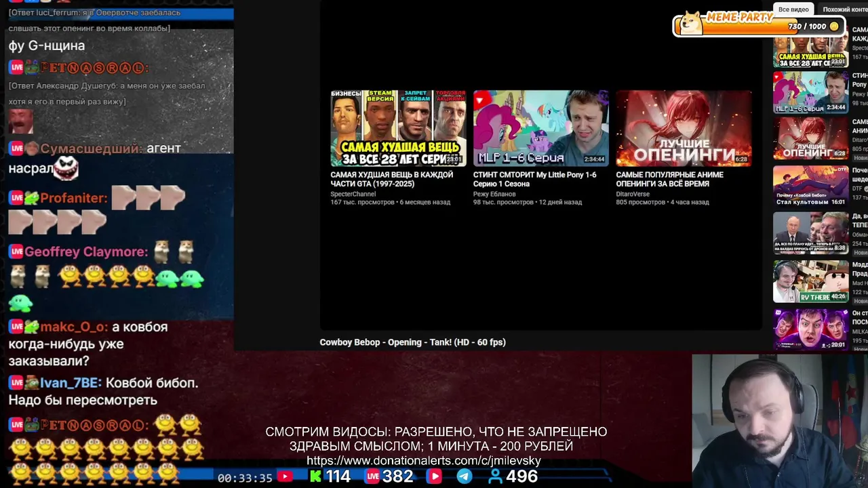Open the SpecterChannel channel link
The width and height of the screenshot is (868, 488).
353,194
